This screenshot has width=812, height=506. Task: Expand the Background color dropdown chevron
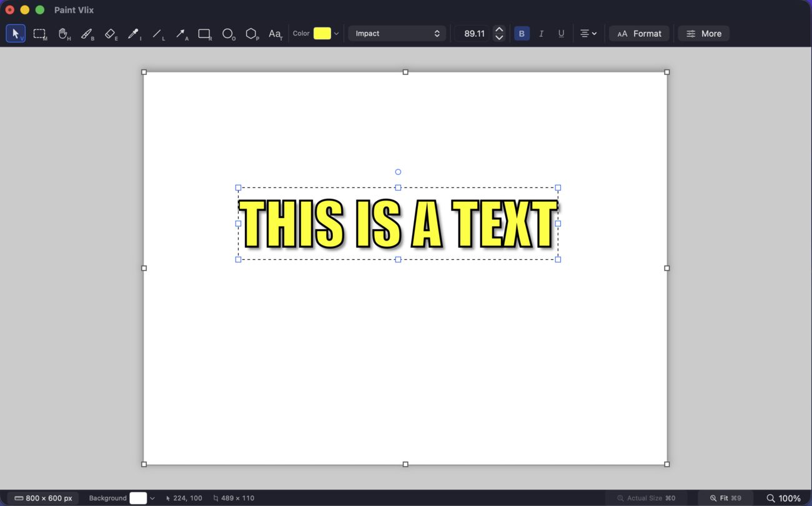152,498
